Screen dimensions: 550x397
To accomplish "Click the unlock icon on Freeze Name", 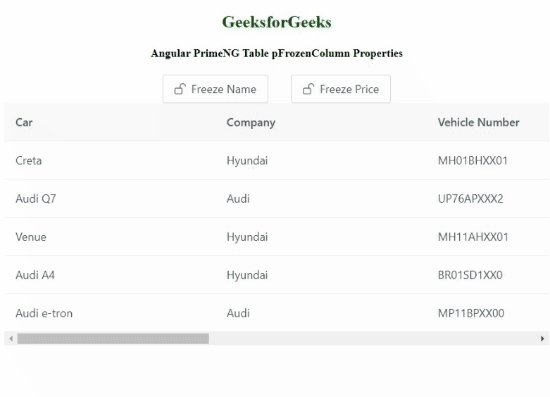I will pos(180,89).
